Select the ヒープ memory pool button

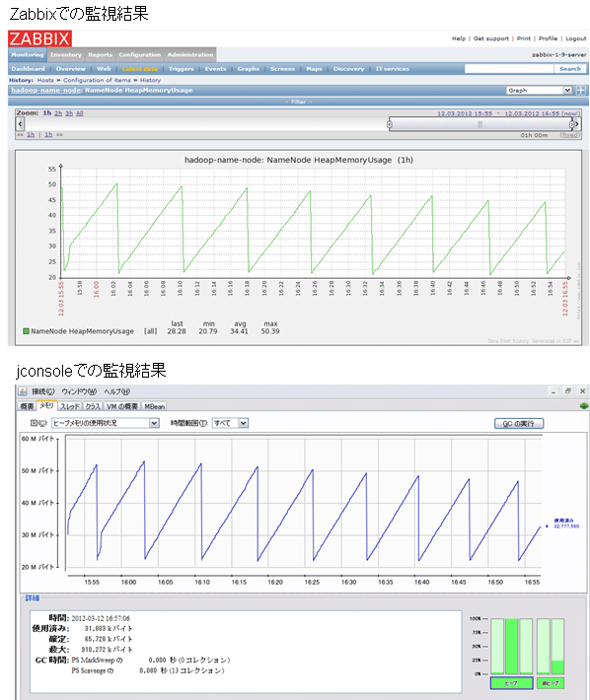[x=511, y=683]
